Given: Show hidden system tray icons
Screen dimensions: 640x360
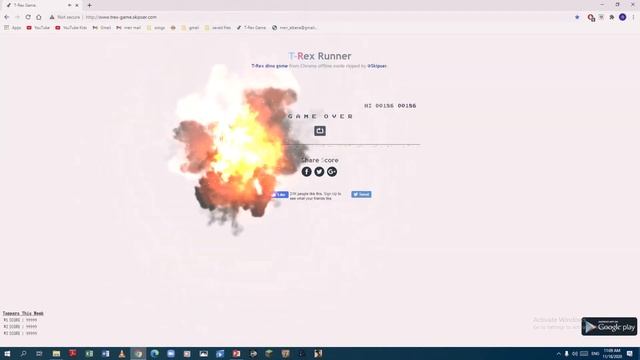Looking at the screenshot, I should coord(558,353).
